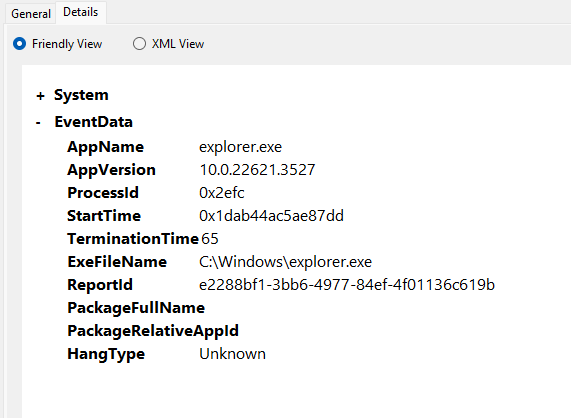Screen dimensions: 571x418
Task: Enable the XML View radio button
Action: 139,44
